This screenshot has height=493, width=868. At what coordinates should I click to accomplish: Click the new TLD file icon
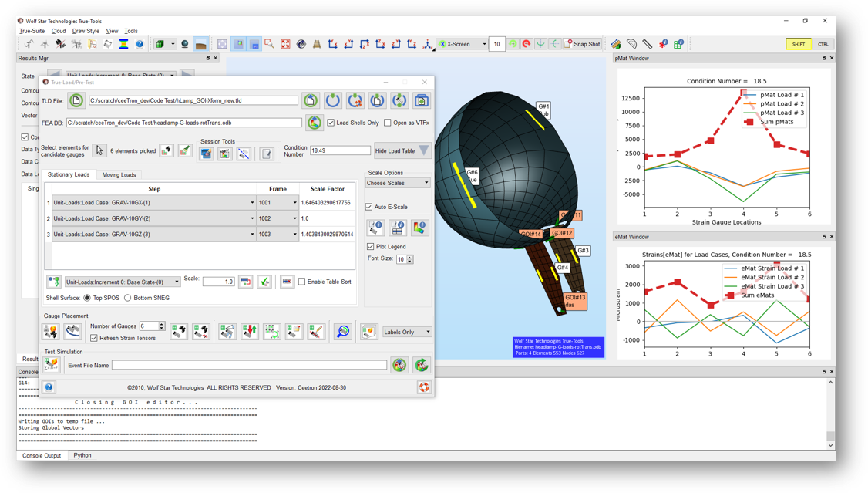coord(76,101)
